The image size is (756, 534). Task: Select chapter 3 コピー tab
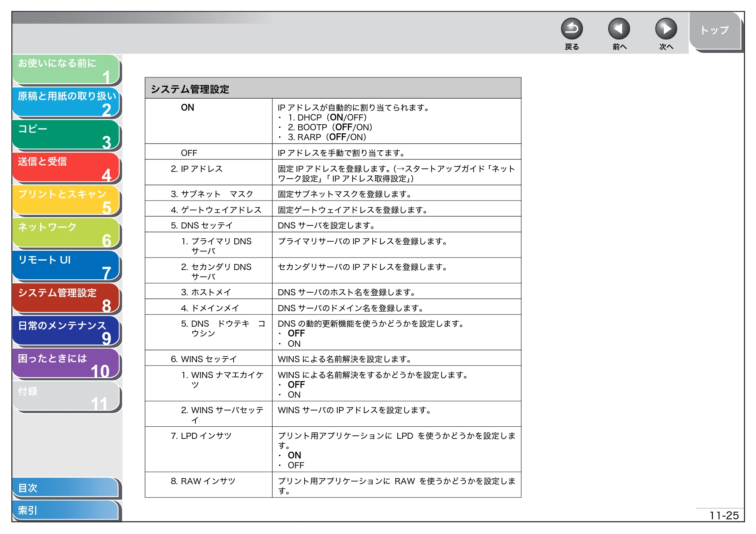[66, 135]
